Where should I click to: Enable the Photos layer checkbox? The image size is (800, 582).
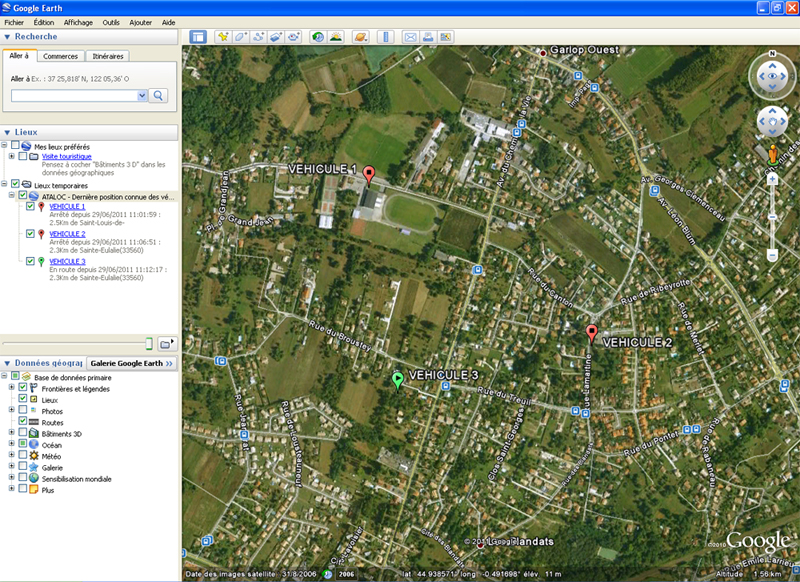(x=22, y=410)
